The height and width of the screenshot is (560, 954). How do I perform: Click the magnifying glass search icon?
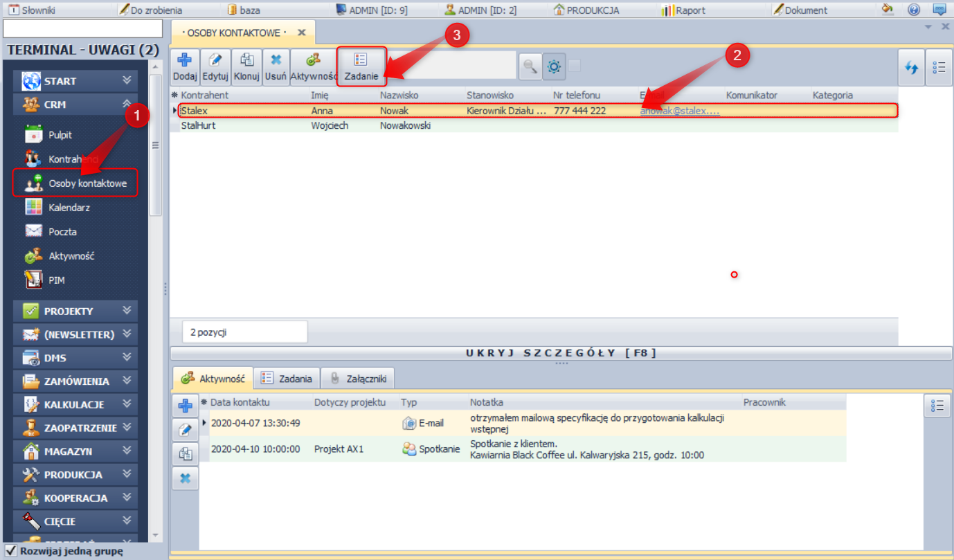pyautogui.click(x=530, y=66)
